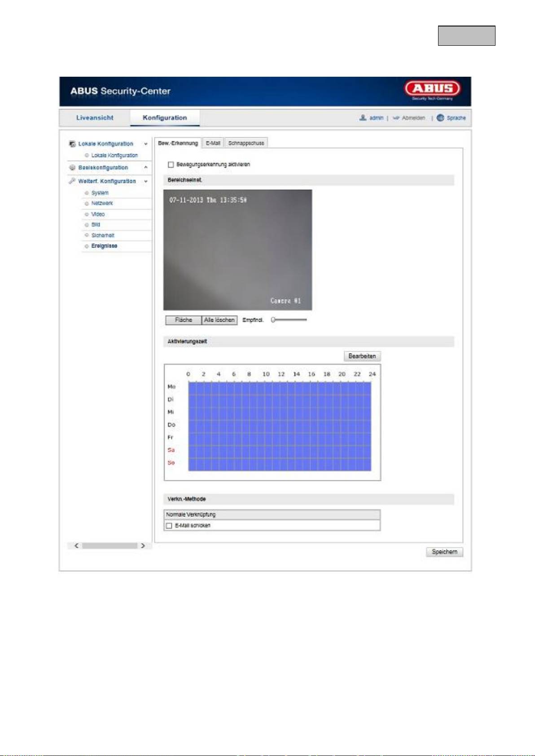Enable Bewegungserkennung aktivieren checkbox
This screenshot has width=535, height=756.
pyautogui.click(x=171, y=165)
